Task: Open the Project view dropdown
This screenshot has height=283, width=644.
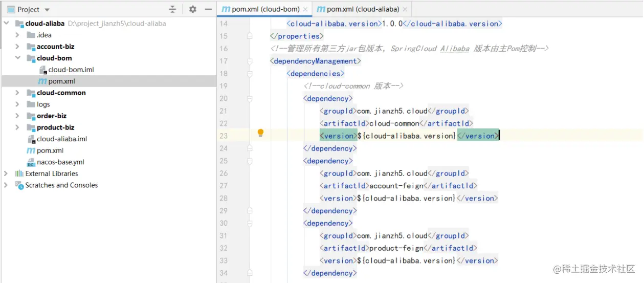Action: click(47, 10)
